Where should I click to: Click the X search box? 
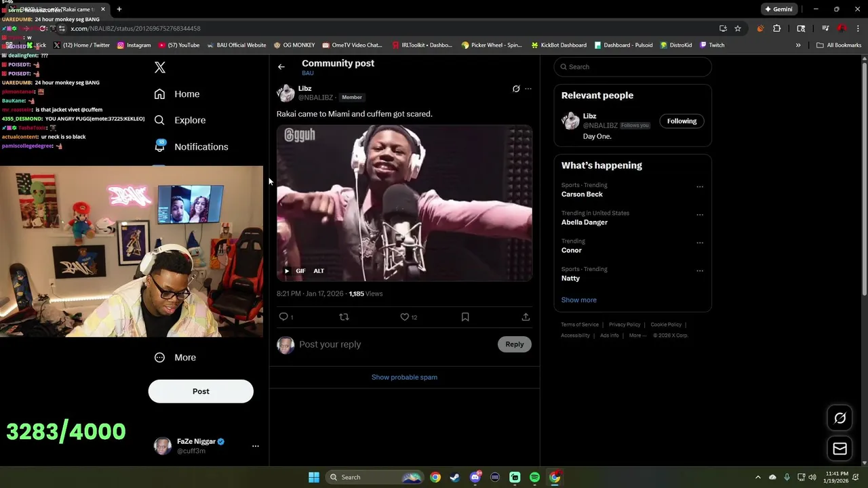click(x=633, y=66)
